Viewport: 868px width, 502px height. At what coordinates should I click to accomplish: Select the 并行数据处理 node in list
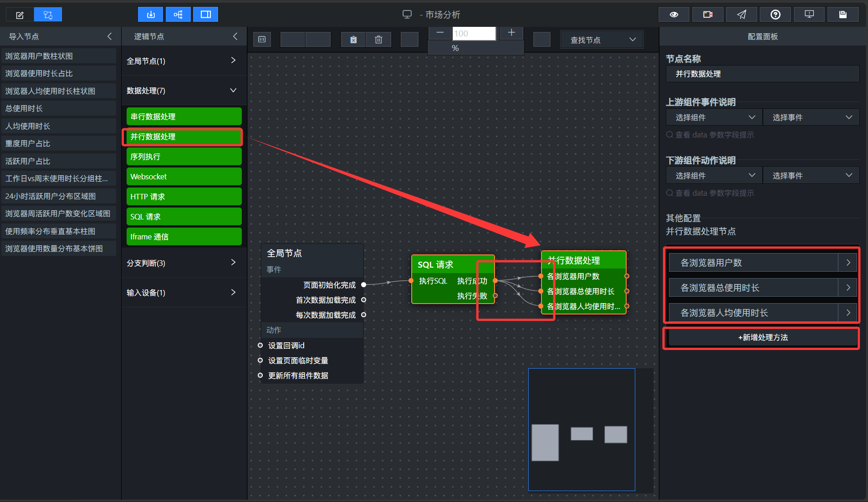[x=184, y=137]
